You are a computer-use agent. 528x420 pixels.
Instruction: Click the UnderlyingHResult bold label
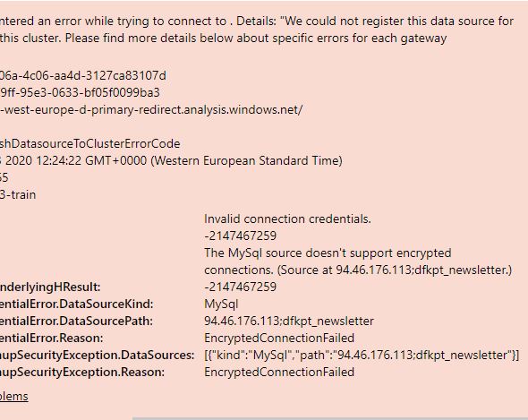[50, 287]
